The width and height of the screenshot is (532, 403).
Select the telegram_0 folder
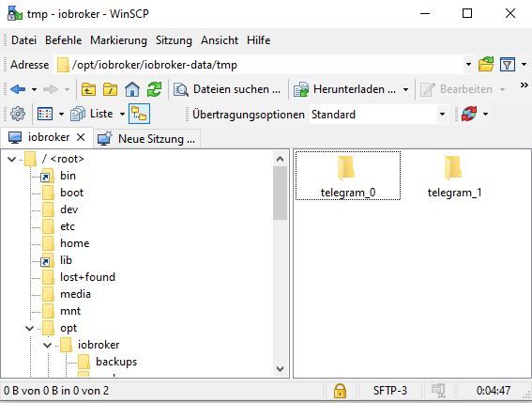(348, 176)
